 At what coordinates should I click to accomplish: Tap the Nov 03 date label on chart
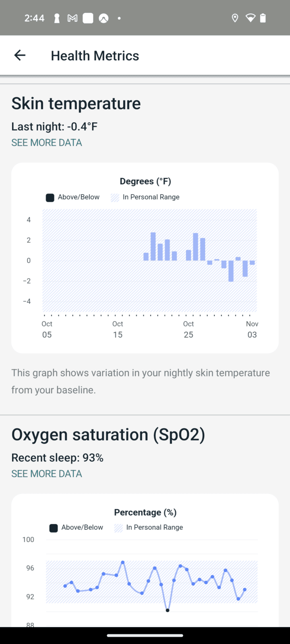click(x=252, y=329)
